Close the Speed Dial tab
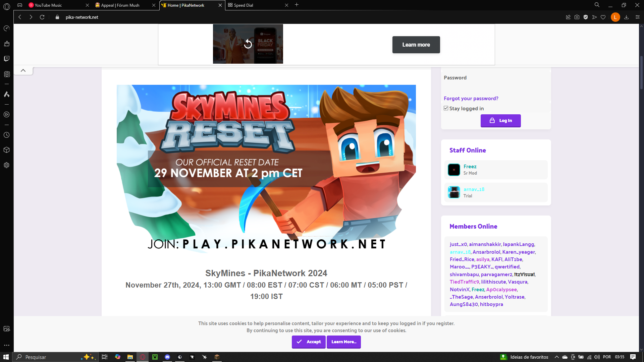 pyautogui.click(x=286, y=5)
